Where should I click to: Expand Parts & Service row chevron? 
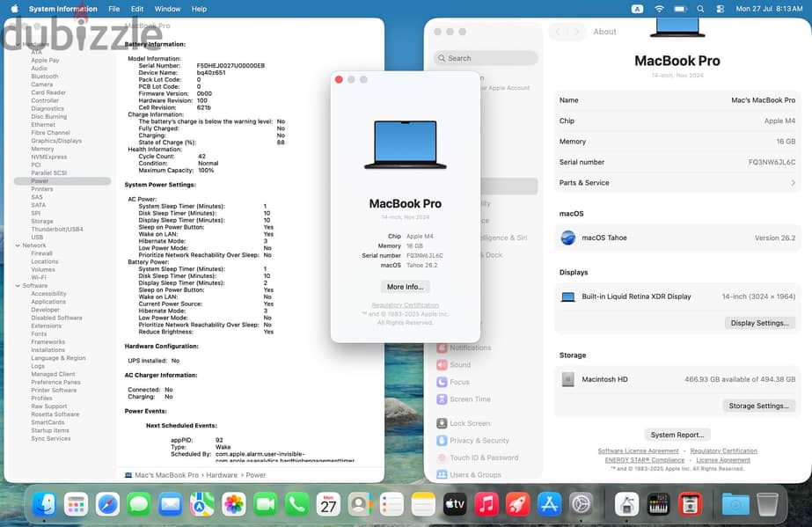pyautogui.click(x=793, y=183)
